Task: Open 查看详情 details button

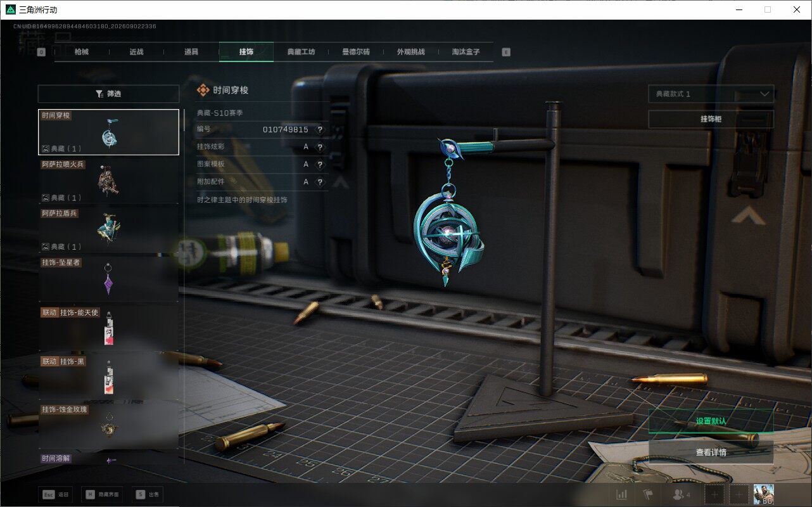Action: tap(711, 452)
